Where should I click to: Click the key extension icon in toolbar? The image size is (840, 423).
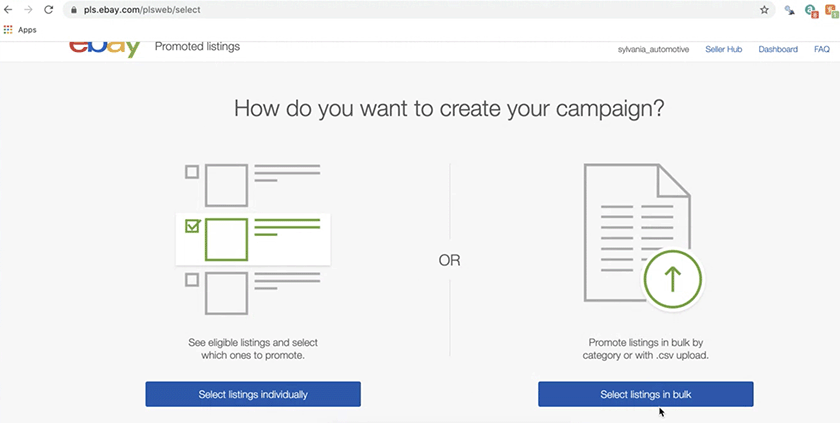790,10
